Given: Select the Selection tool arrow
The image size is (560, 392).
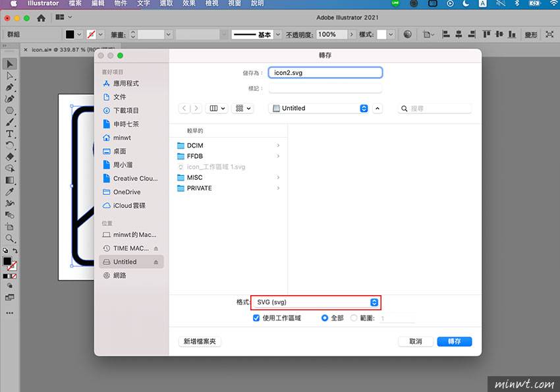Looking at the screenshot, I should (9, 64).
